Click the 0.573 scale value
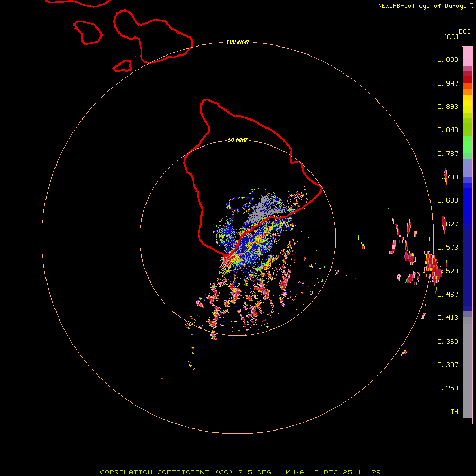The image size is (476, 476). [x=448, y=248]
